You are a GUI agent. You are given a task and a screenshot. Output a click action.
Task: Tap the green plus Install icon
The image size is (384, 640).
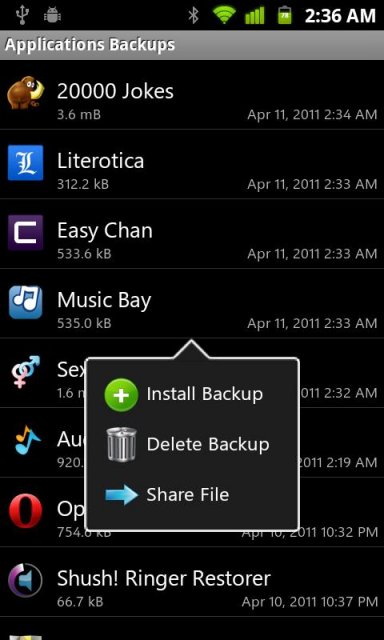click(x=121, y=395)
